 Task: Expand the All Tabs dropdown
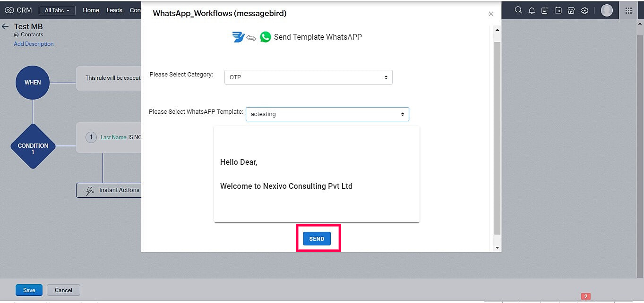pyautogui.click(x=57, y=10)
